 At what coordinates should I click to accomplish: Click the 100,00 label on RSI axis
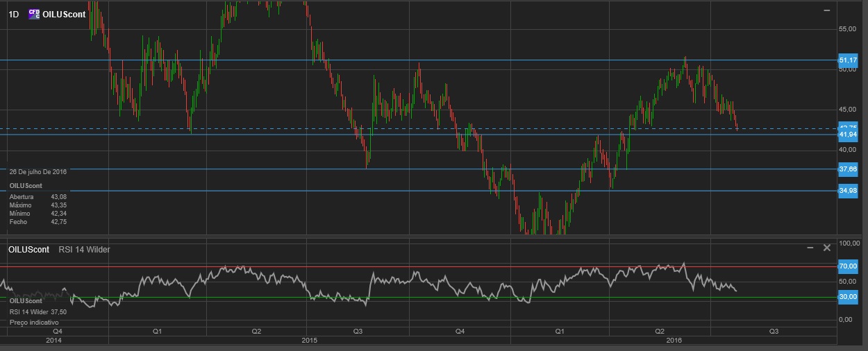pos(849,243)
